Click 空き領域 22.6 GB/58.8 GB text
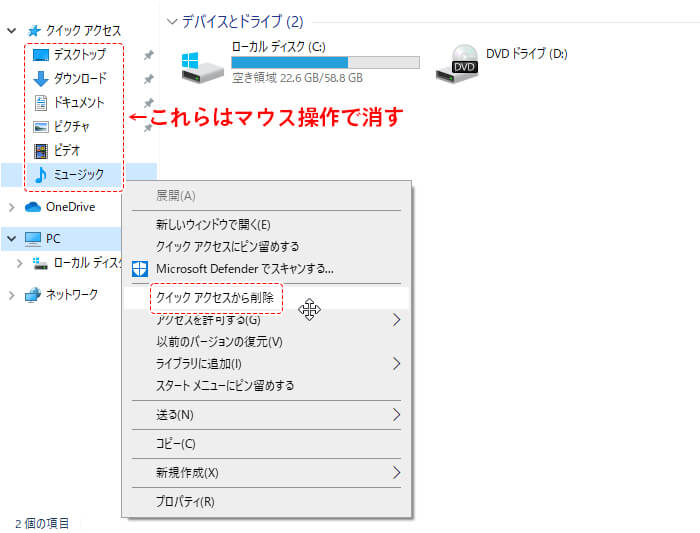 [297, 78]
